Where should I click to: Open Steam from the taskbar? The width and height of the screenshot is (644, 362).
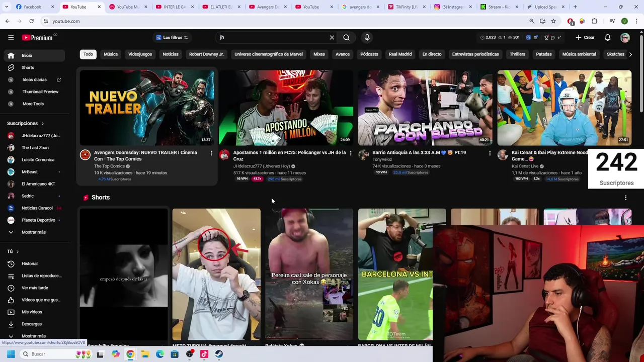click(219, 354)
